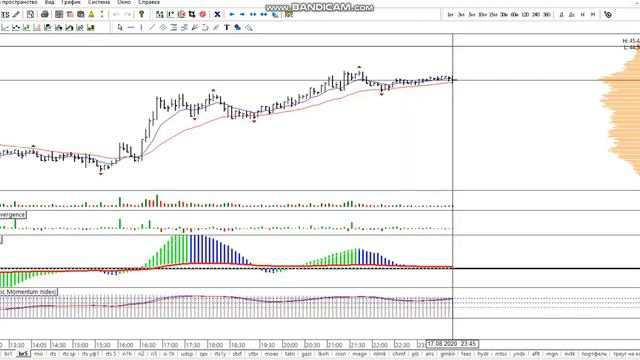
Task: Switch to the chmf tab
Action: [x=399, y=354]
